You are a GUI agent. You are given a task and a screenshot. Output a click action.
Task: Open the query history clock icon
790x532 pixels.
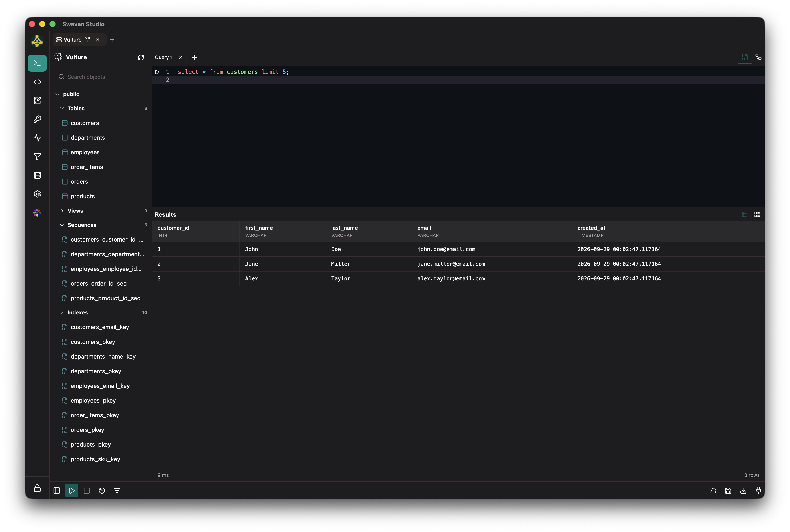[x=102, y=490]
